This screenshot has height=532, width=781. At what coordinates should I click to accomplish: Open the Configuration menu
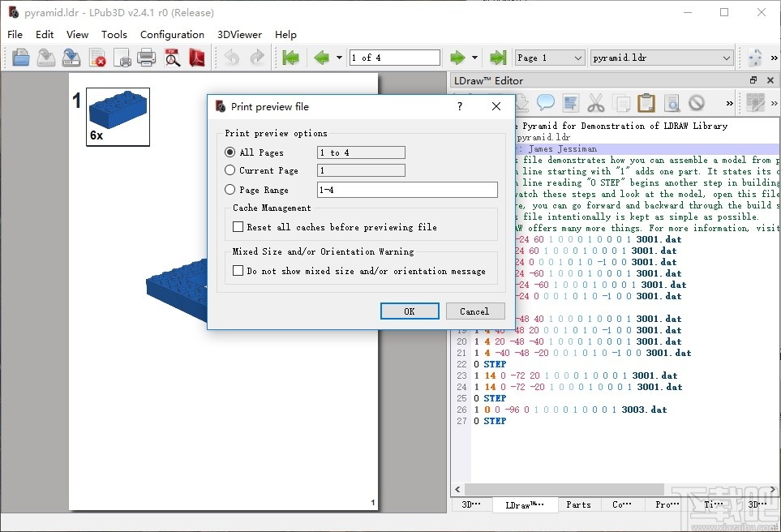pyautogui.click(x=172, y=34)
